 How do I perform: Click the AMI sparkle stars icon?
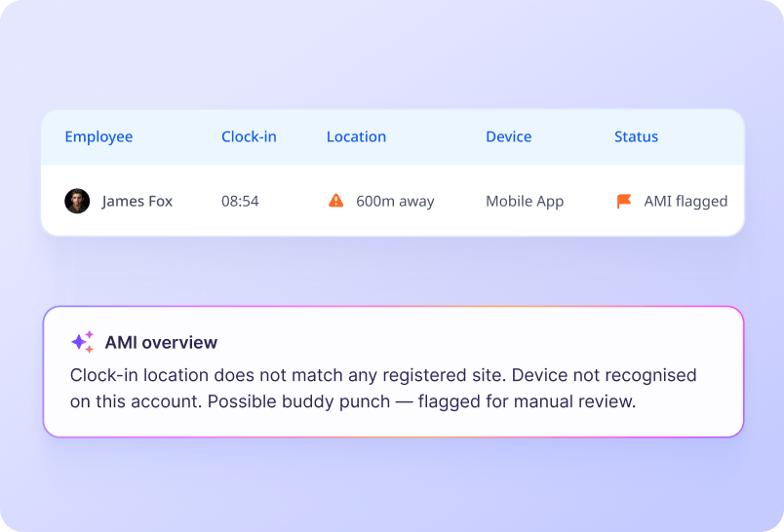click(83, 342)
